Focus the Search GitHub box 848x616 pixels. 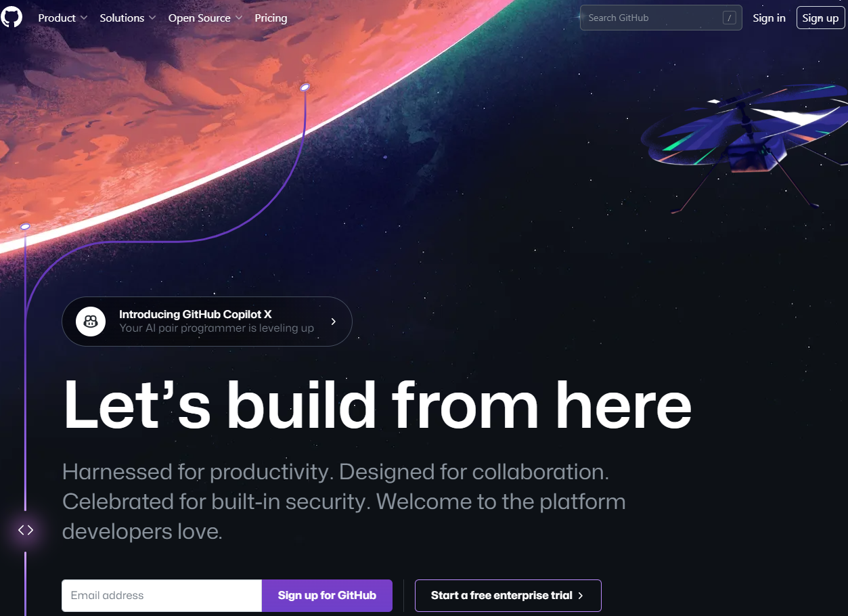pyautogui.click(x=661, y=18)
